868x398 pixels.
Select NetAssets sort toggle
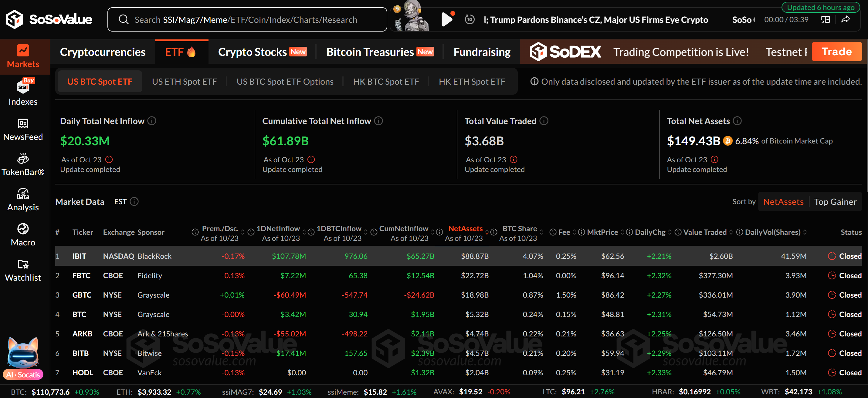click(x=783, y=202)
